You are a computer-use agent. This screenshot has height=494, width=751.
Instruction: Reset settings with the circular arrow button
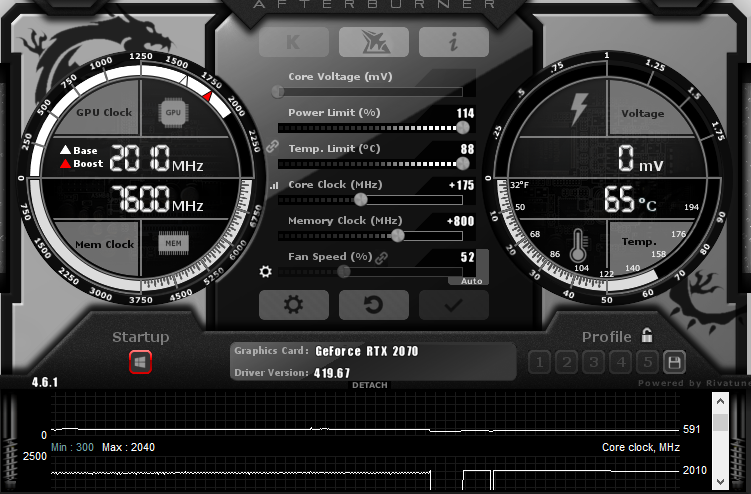pos(374,305)
